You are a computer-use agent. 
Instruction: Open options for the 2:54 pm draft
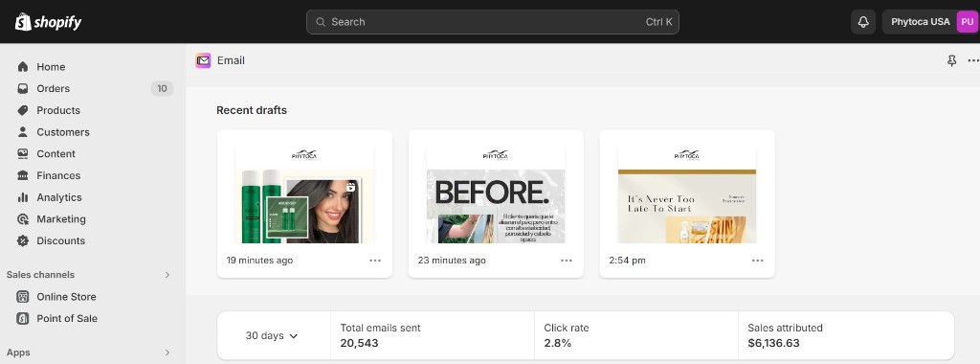coord(758,261)
